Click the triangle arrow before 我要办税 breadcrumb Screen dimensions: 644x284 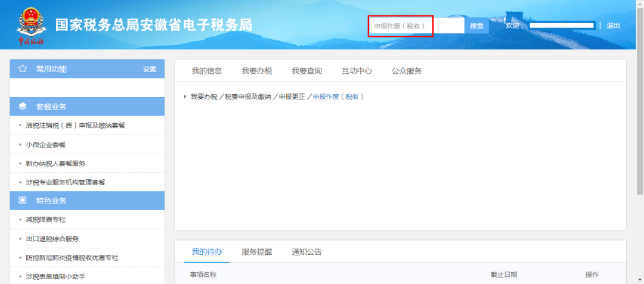(185, 96)
